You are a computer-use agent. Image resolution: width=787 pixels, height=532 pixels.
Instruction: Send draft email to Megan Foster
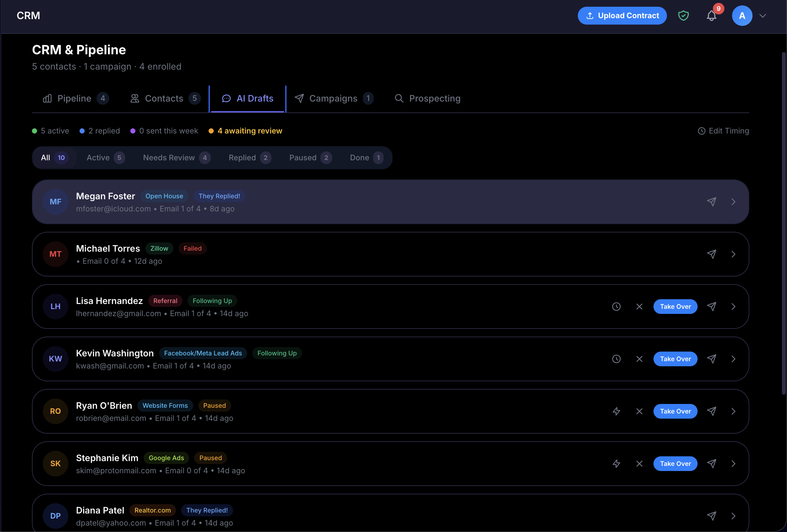(712, 202)
